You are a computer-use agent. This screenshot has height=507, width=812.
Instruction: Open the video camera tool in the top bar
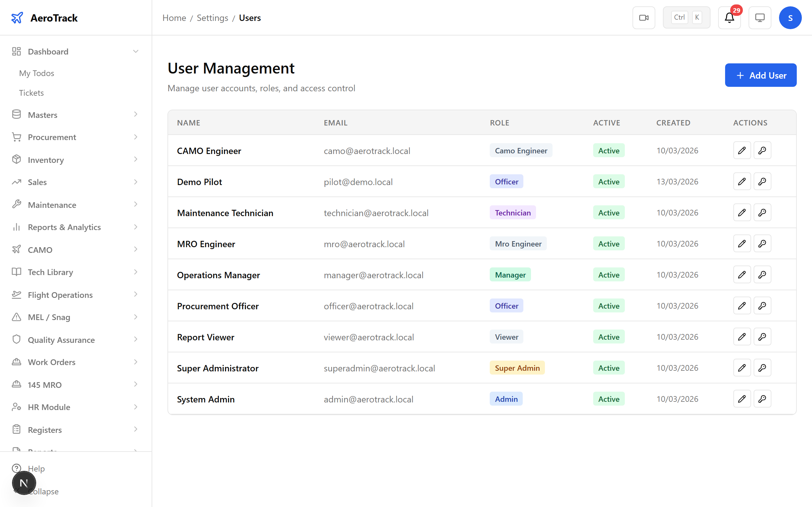(x=644, y=17)
